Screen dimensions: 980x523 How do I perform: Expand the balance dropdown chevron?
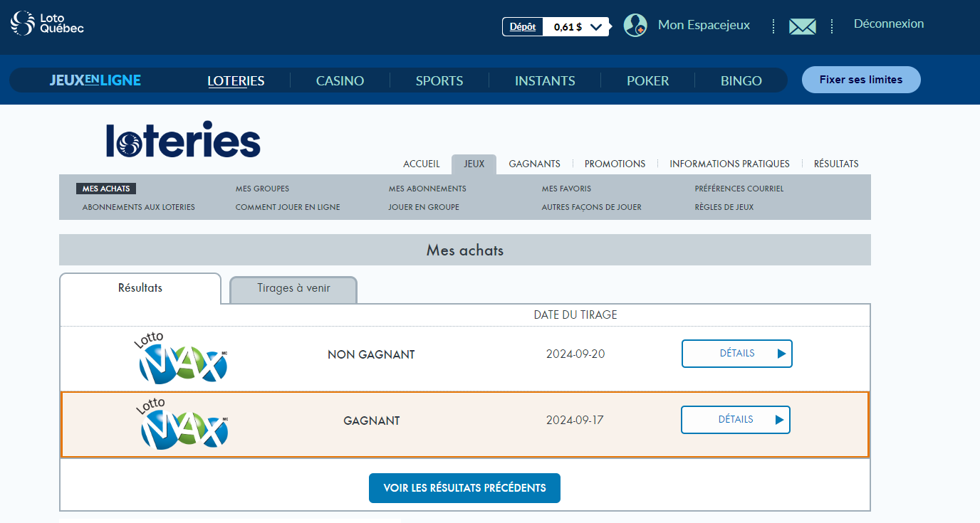pos(597,27)
